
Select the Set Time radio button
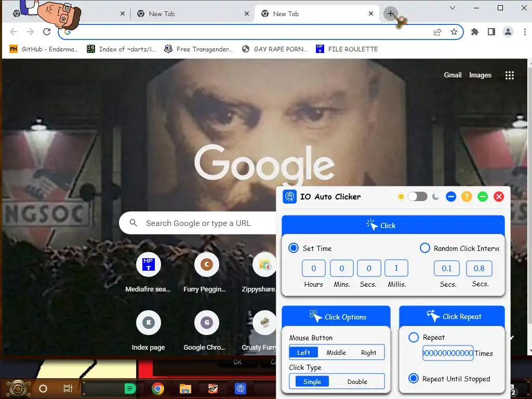(294, 248)
